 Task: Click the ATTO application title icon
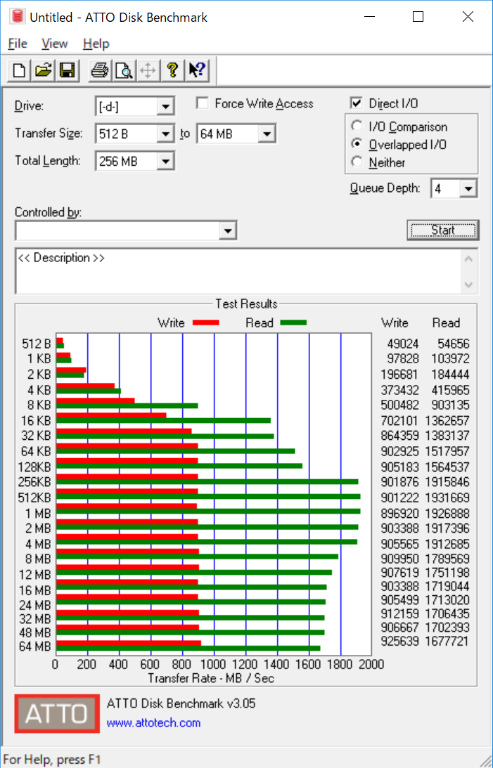[18, 17]
